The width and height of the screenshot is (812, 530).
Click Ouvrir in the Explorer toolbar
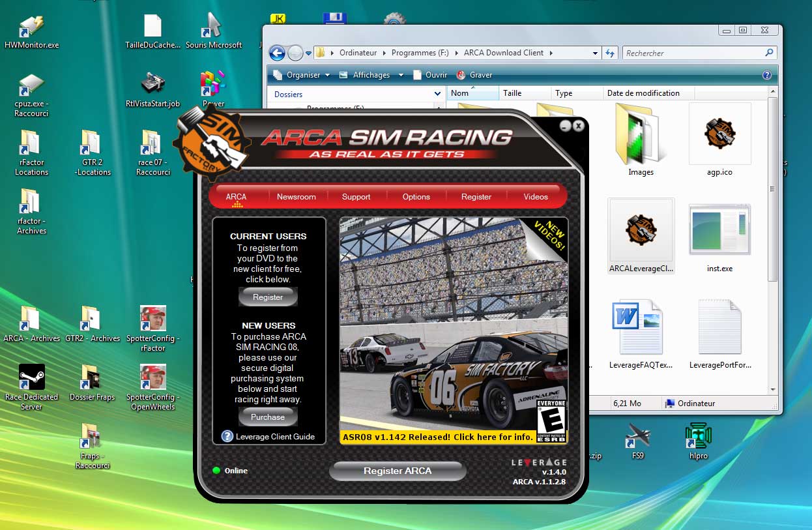point(430,75)
